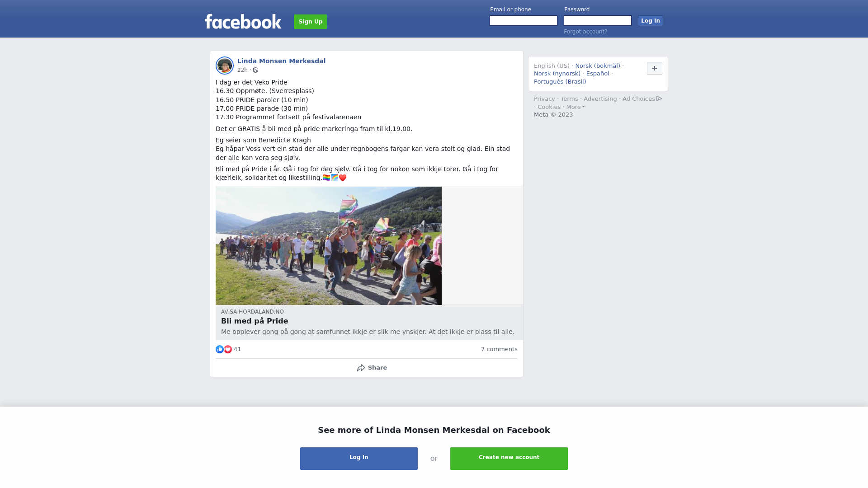Expand the More footer dropdown
Viewport: 868px width, 488px height.
pos(576,107)
